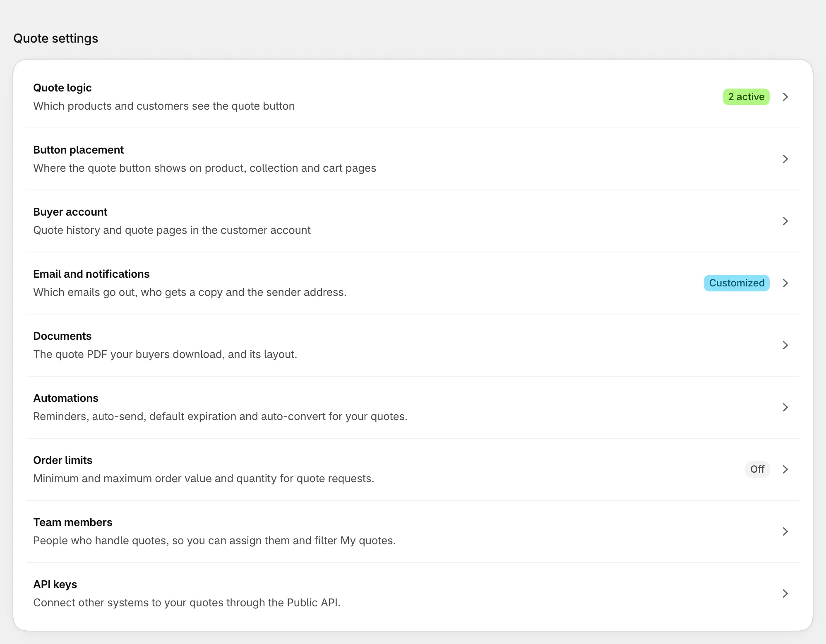Click the Documents row chevron

pos(785,345)
